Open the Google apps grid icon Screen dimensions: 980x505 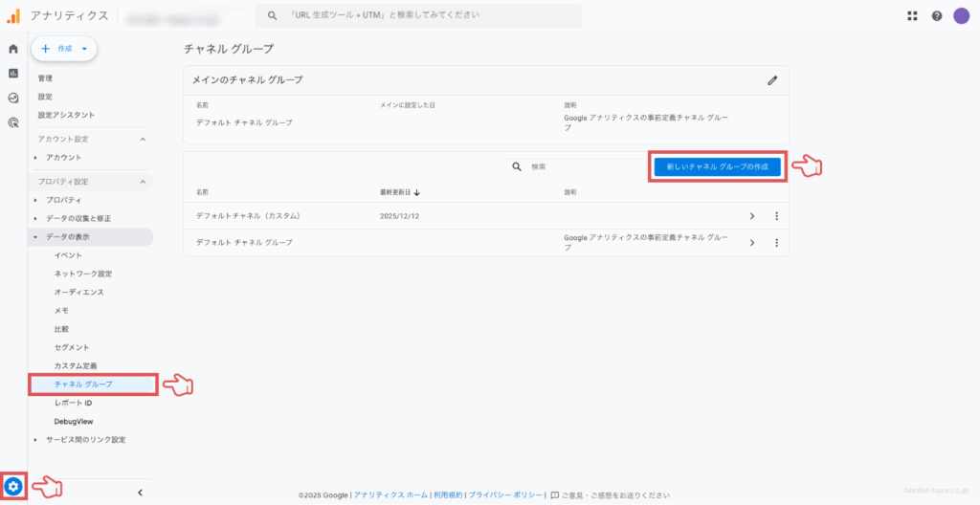click(x=912, y=16)
